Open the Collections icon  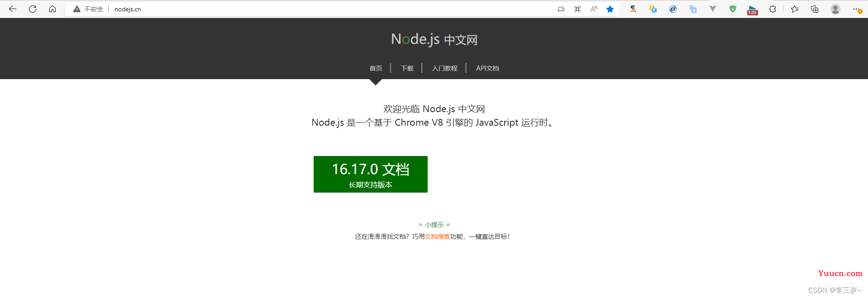[815, 9]
